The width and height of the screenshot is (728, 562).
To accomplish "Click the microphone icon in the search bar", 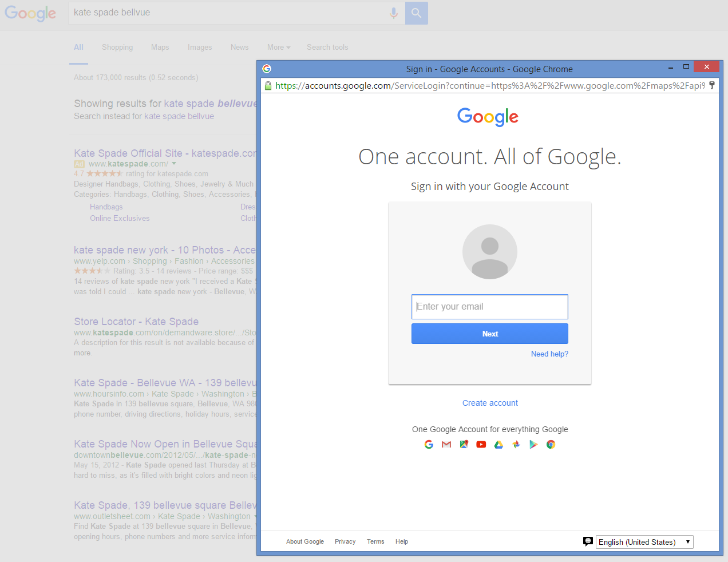I will [x=393, y=13].
